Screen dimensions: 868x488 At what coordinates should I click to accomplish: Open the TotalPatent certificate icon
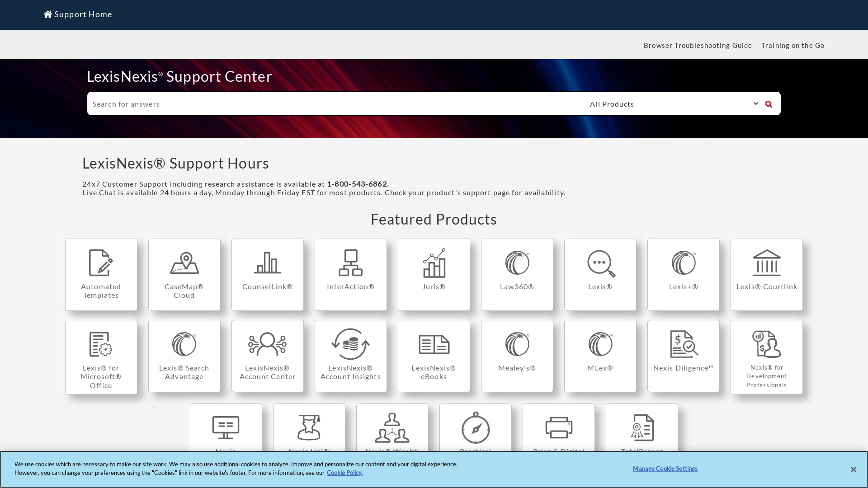642,427
